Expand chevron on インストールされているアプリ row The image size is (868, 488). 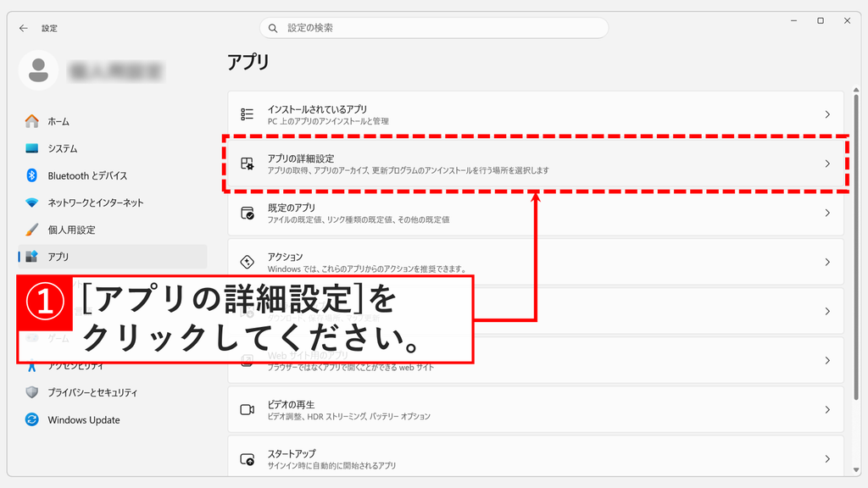point(827,114)
